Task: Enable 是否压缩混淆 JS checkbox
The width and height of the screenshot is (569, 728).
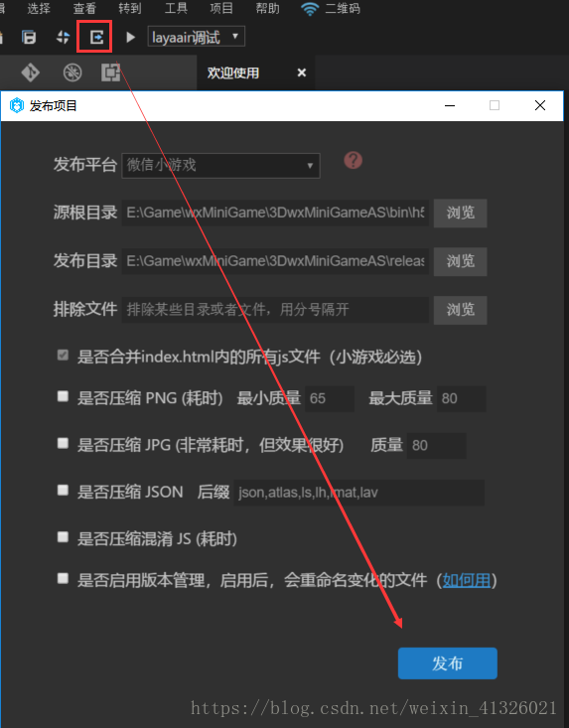Action: [x=63, y=537]
